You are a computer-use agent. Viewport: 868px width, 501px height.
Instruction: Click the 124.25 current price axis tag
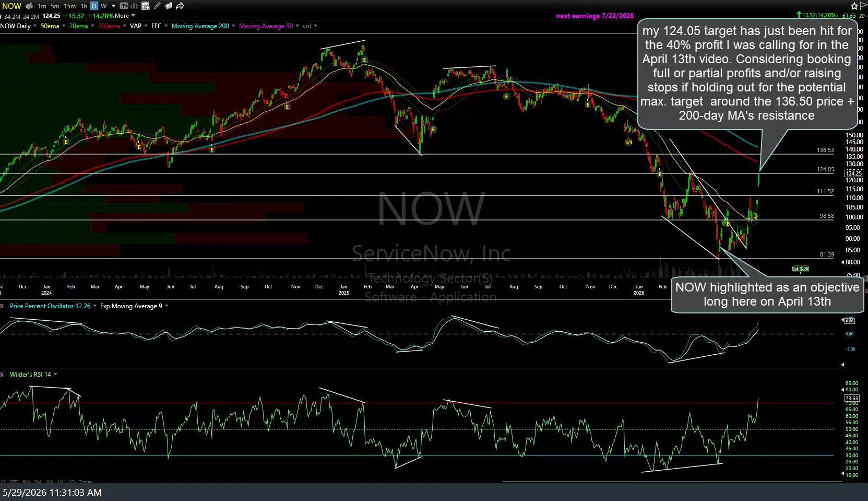pos(853,173)
